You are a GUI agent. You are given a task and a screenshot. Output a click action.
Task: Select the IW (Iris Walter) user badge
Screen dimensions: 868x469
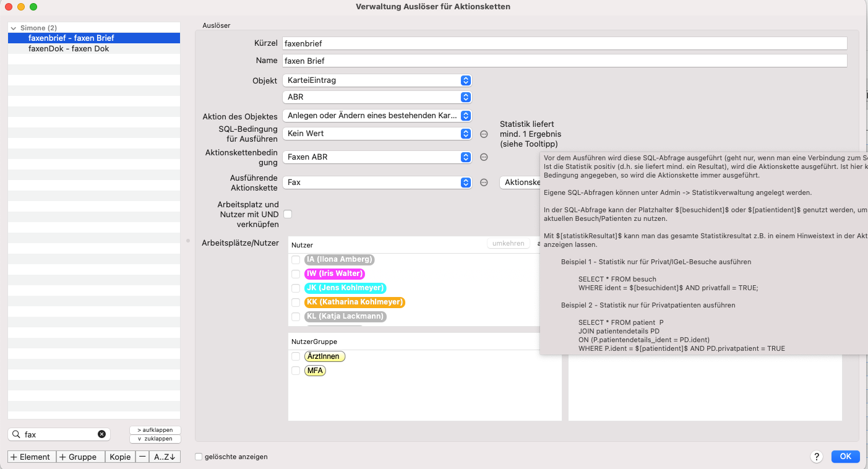334,273
